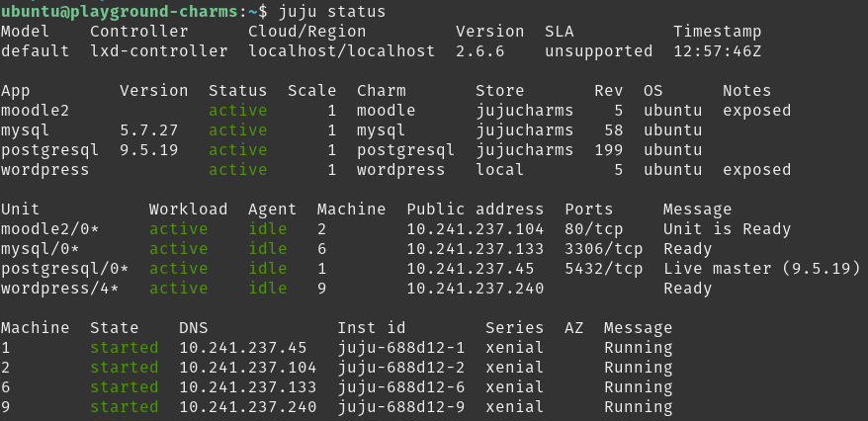Click the version '2.6.6' value
Screen dimensions: 868x421
479,51
